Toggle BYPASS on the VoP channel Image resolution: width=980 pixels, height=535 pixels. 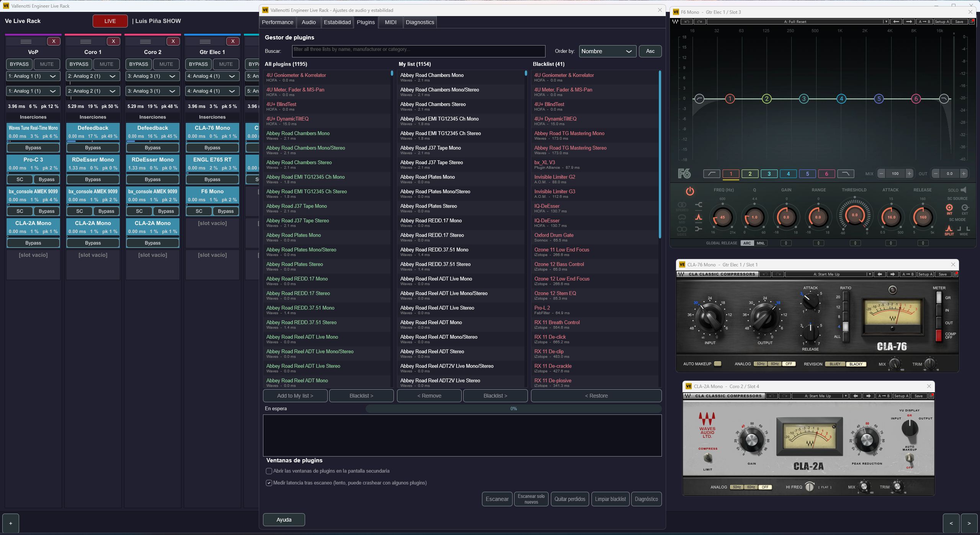[x=19, y=64]
